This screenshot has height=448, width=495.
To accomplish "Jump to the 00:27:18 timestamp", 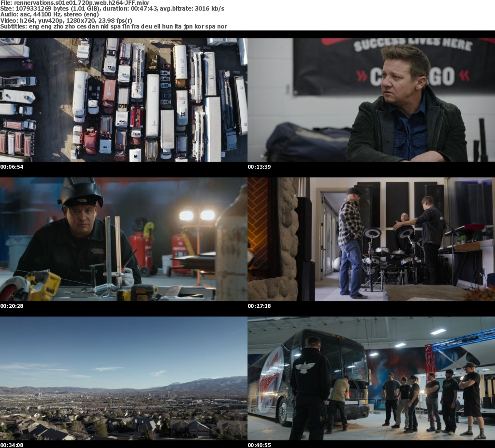I will [x=260, y=306].
